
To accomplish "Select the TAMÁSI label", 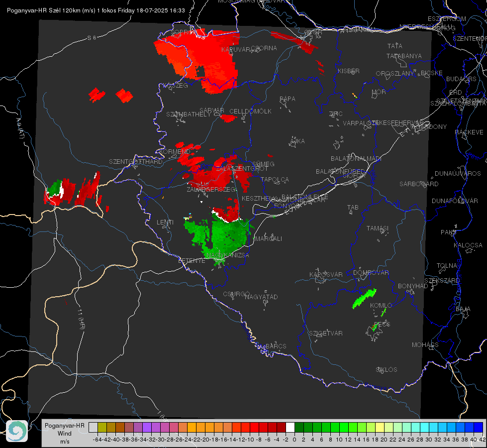I will coord(378,228).
